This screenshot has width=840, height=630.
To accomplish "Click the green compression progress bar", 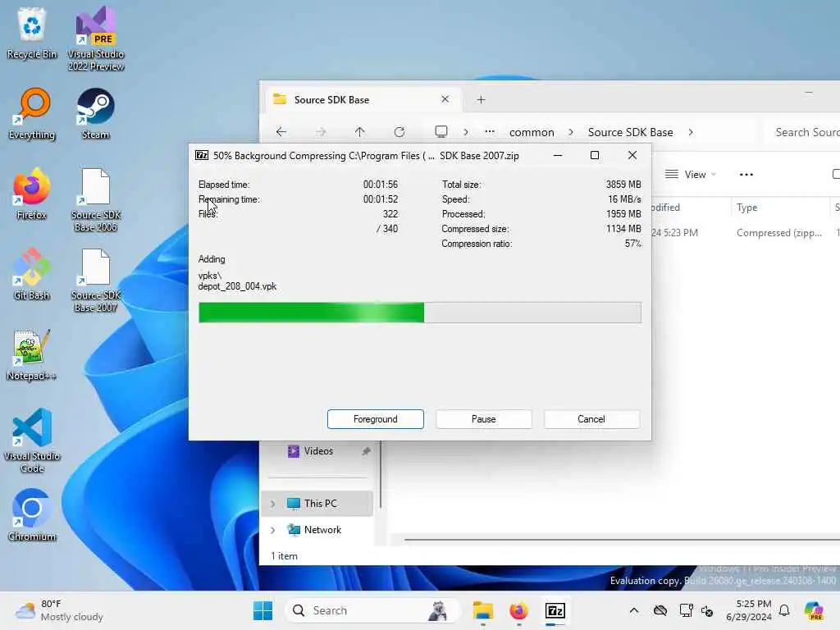I will [419, 313].
